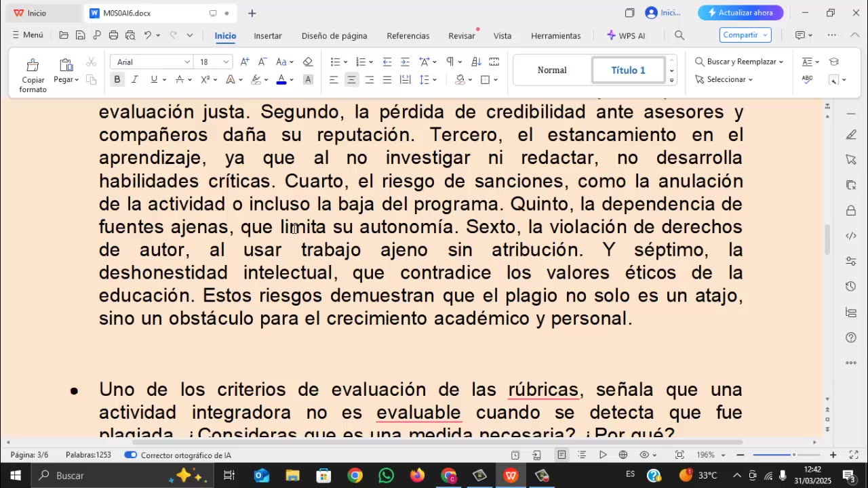Toggle the page layout view in status bar
The width and height of the screenshot is (868, 488).
561,455
